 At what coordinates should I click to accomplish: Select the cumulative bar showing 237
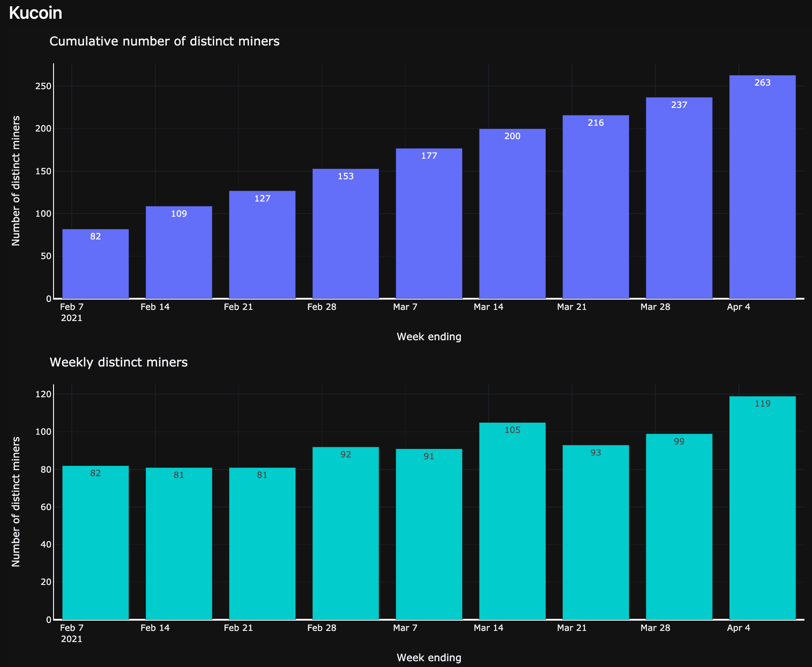(679, 198)
